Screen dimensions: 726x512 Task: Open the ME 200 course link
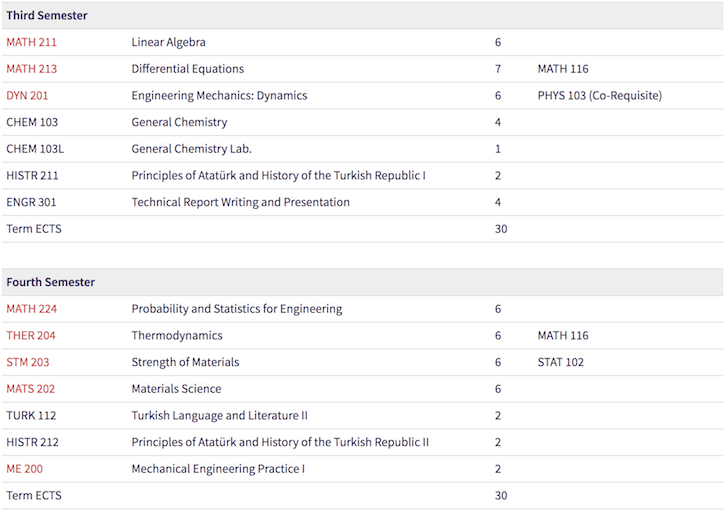click(x=25, y=469)
